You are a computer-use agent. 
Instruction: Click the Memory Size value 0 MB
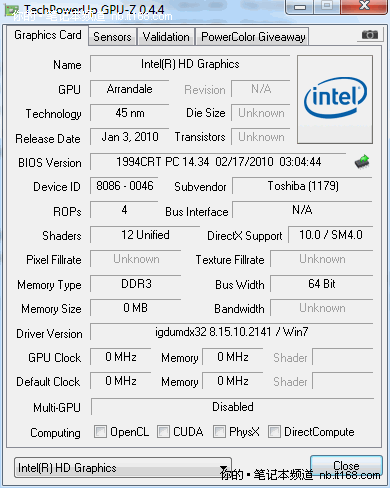136,308
